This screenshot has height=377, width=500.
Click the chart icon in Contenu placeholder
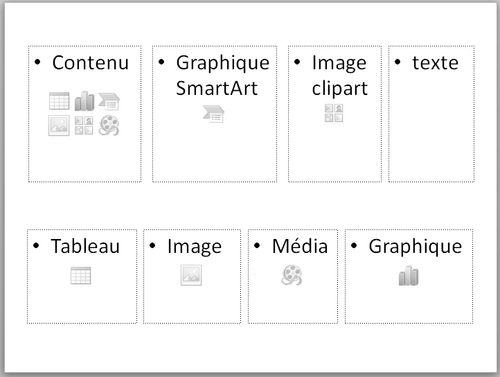pyautogui.click(x=84, y=101)
